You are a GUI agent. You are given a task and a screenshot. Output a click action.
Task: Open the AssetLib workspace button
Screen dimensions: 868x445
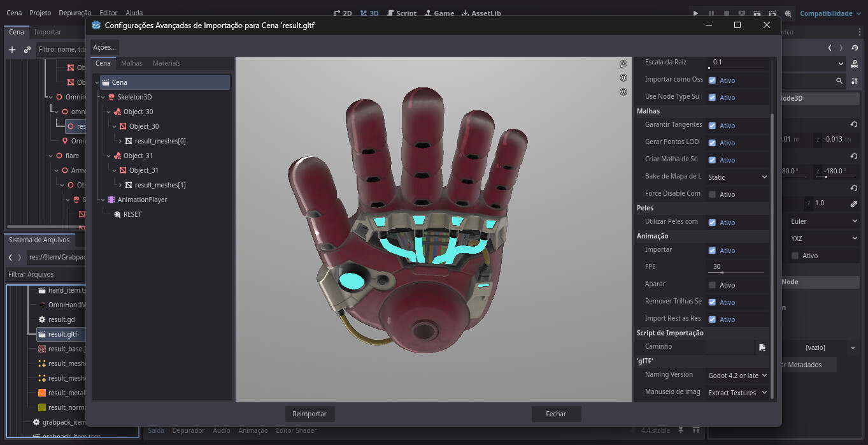(481, 13)
